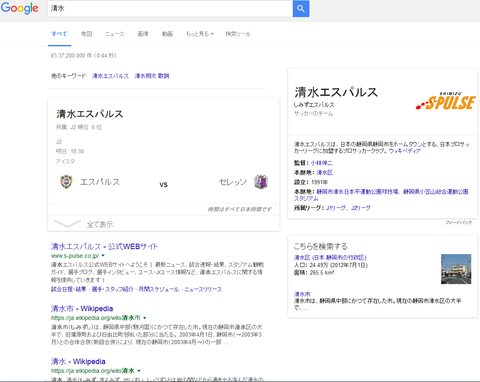Click match card title 清水エスパルス
This screenshot has width=480, height=382.
point(90,114)
